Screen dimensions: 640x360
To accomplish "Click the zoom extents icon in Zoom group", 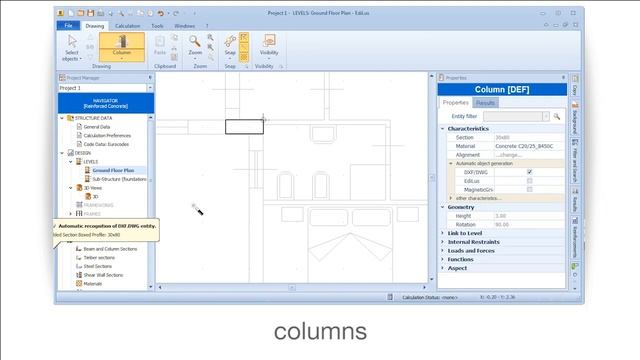I will point(211,47).
